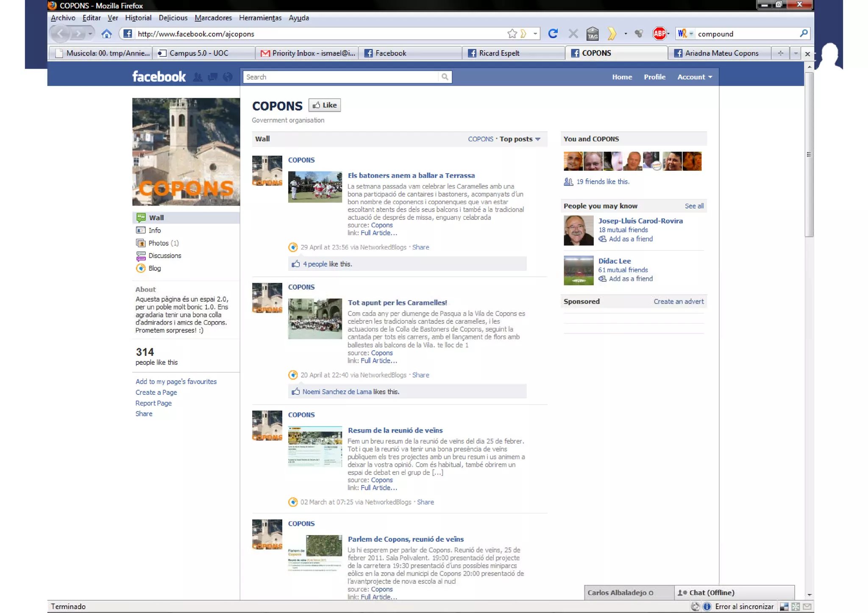Click See all in People you may know
868x613 pixels.
point(694,206)
